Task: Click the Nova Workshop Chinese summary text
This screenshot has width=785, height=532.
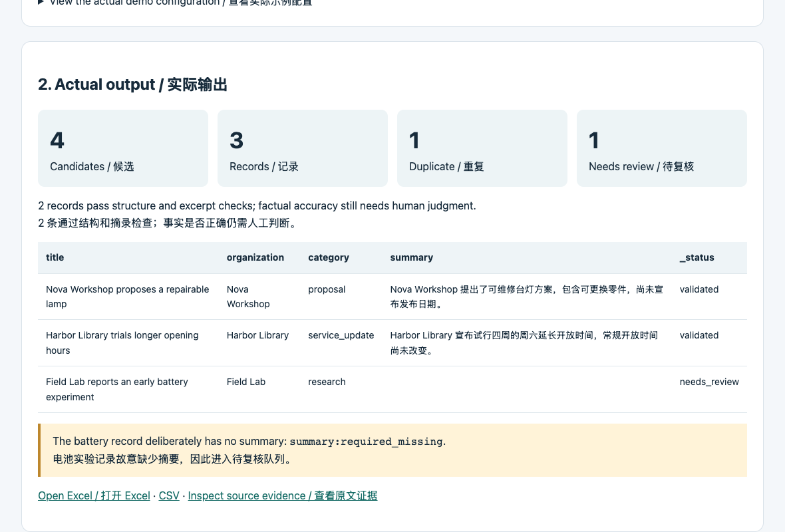Action: coord(527,297)
